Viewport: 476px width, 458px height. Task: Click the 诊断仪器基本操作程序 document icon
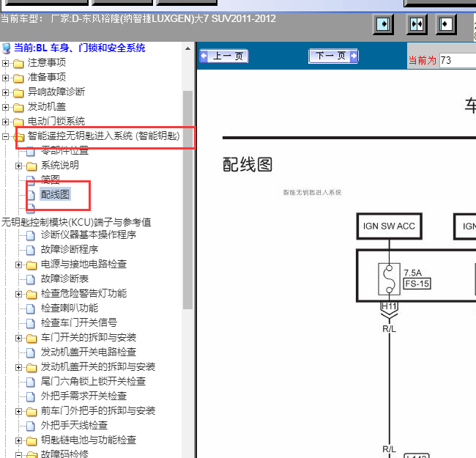[30, 235]
